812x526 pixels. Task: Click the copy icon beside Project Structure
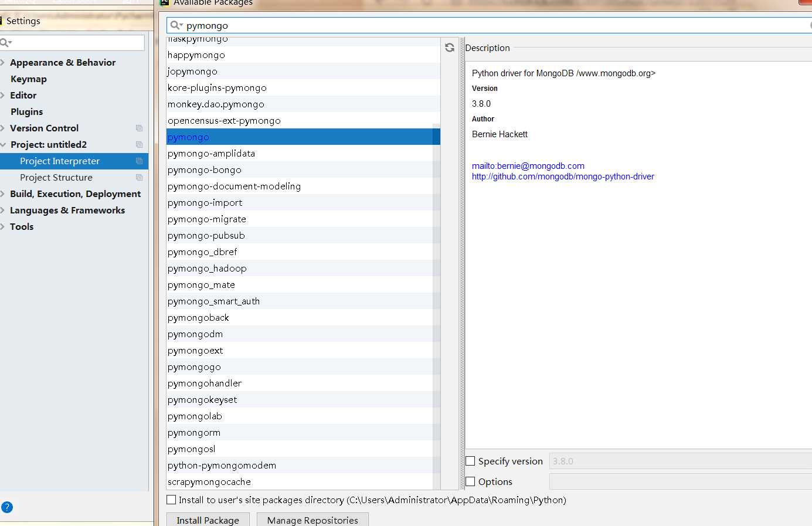tap(139, 177)
